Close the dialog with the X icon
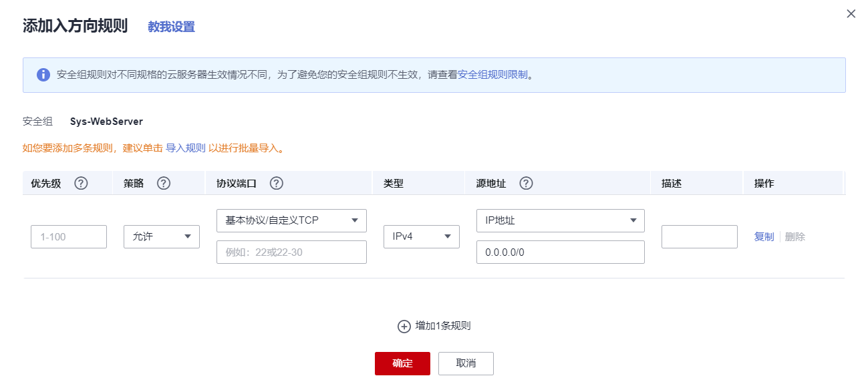Screen dimensions: 868x388 (851, 13)
